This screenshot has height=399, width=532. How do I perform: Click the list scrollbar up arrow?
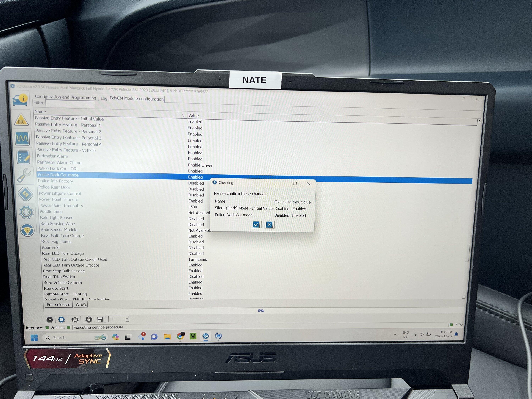(x=479, y=120)
